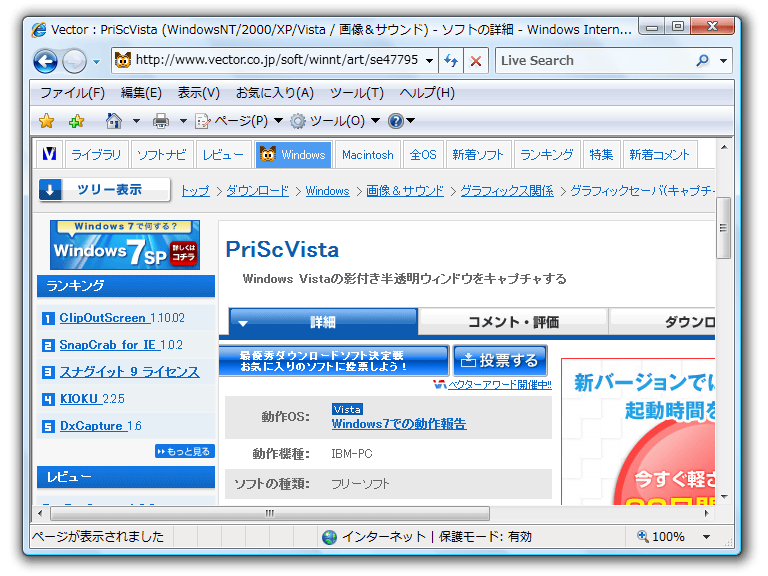768x576 pixels.
Task: Click the red advertisement banner on right
Action: click(x=638, y=432)
